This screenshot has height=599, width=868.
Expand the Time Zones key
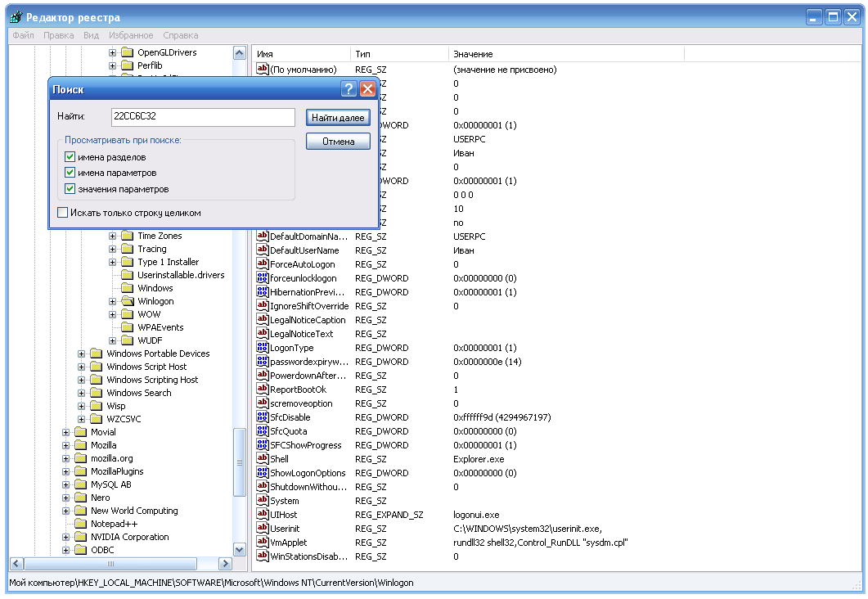(113, 236)
